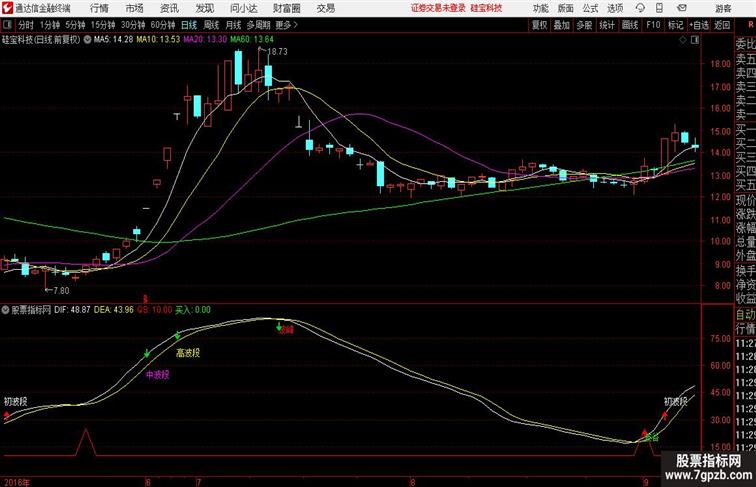Switch to 5分钟 period tab

point(75,25)
